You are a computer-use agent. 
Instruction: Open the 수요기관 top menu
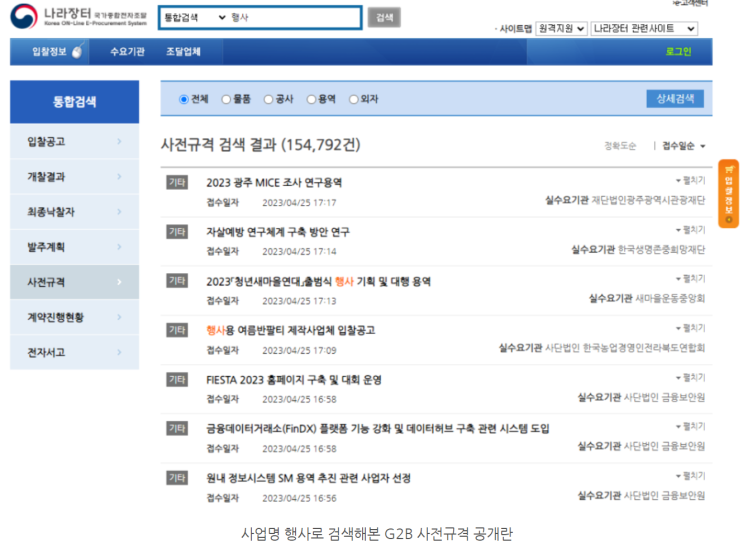pyautogui.click(x=127, y=51)
